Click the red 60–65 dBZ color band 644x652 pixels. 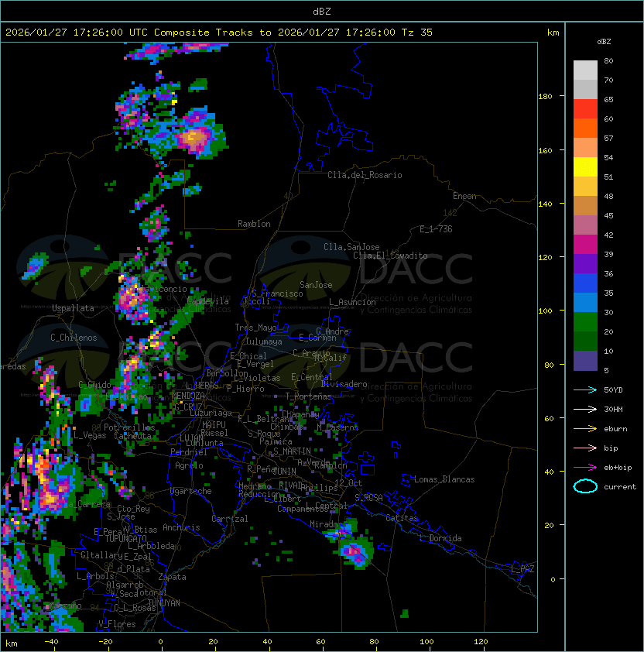click(x=585, y=109)
